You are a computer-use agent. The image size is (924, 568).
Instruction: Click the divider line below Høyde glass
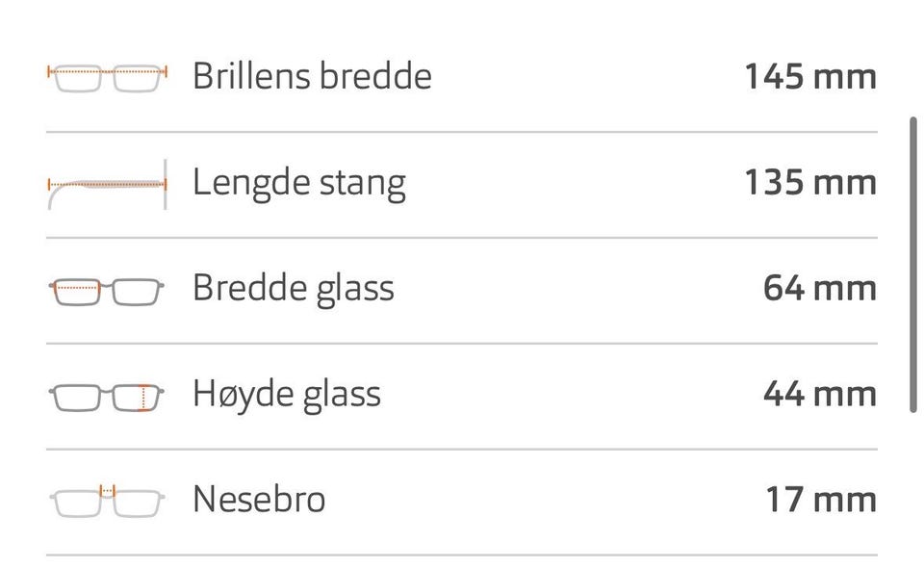462,449
